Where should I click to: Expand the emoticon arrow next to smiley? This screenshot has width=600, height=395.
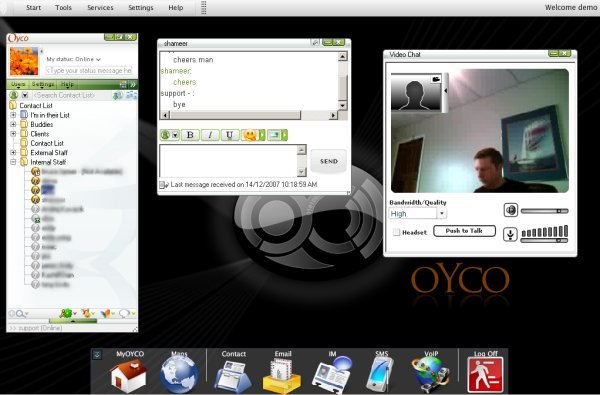coord(262,135)
